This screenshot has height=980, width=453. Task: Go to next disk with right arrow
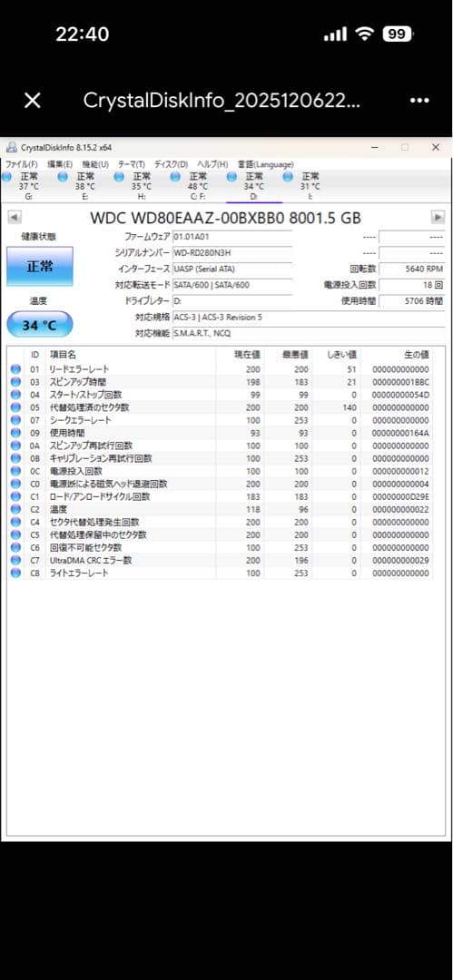pos(438,218)
